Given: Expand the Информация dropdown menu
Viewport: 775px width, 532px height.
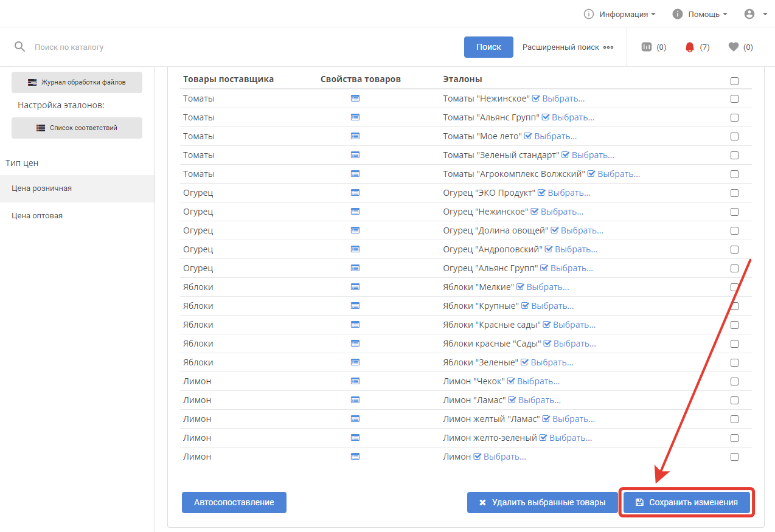Looking at the screenshot, I should (620, 14).
